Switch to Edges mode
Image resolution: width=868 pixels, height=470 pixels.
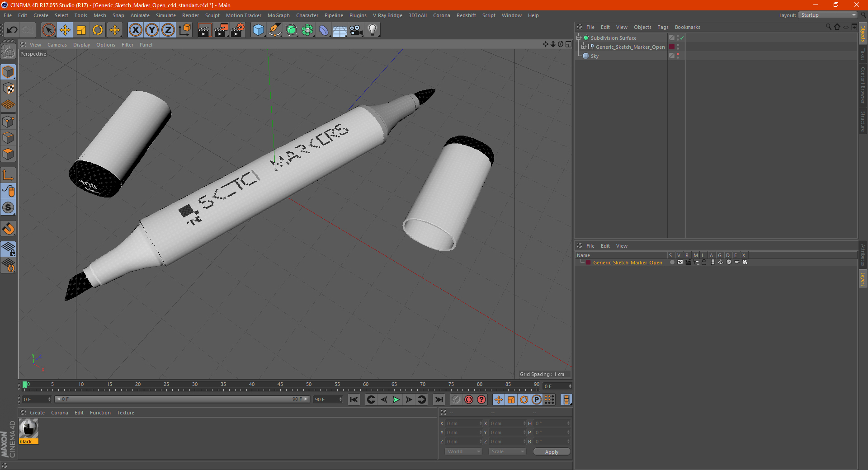8,138
